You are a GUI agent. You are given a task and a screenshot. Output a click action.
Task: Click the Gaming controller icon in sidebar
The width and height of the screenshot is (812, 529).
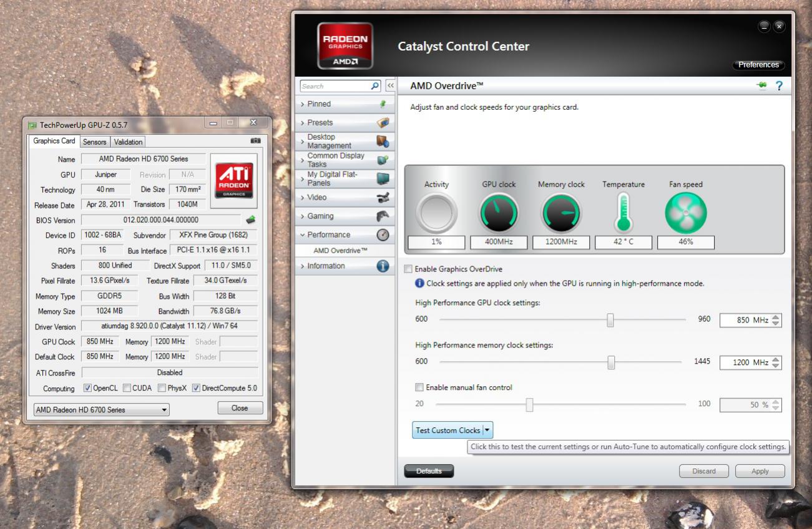click(x=383, y=216)
